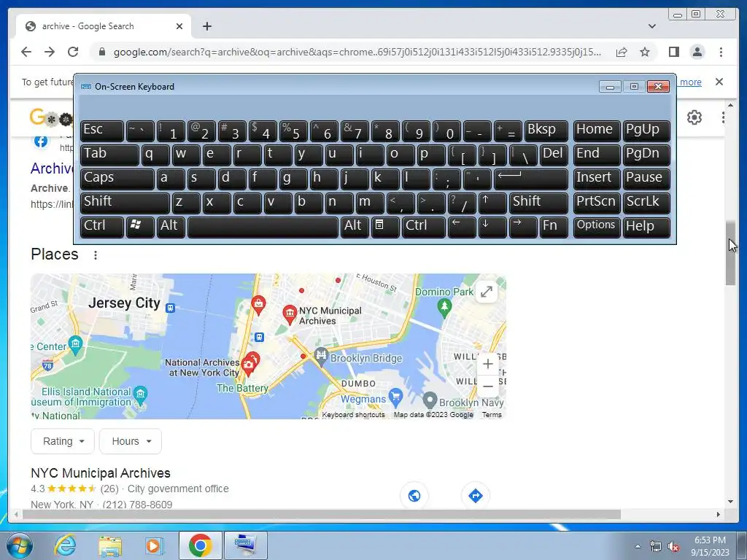
Task: Toggle left Ctrl key on On-Screen Keyboard
Action: pos(102,227)
